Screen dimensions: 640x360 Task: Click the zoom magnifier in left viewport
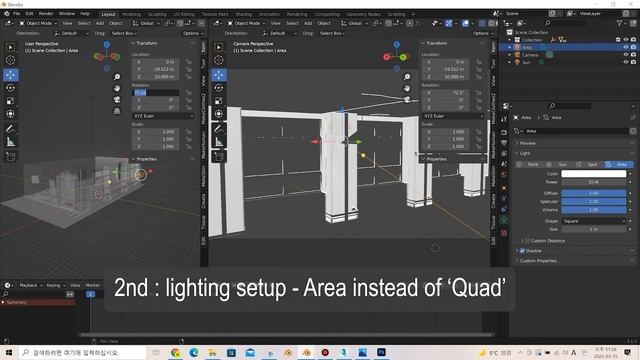[117, 77]
